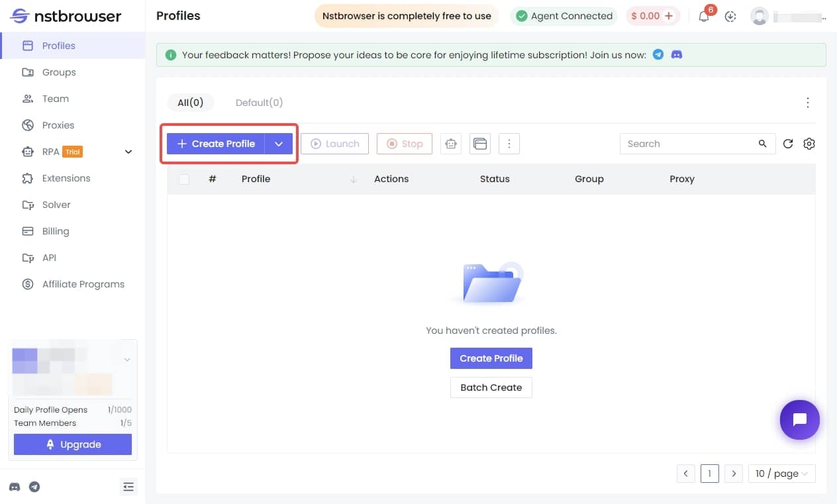Click the window arrange toolbar icon
The width and height of the screenshot is (837, 504).
click(x=480, y=144)
